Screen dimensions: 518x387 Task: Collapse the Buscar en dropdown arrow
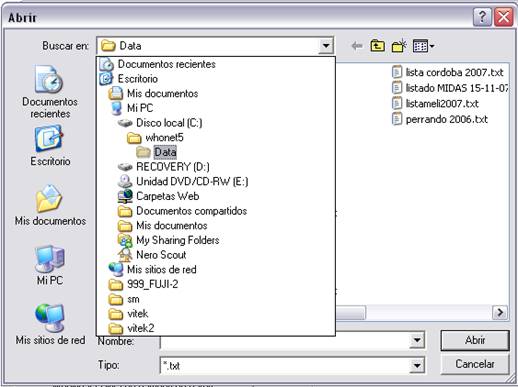click(326, 46)
